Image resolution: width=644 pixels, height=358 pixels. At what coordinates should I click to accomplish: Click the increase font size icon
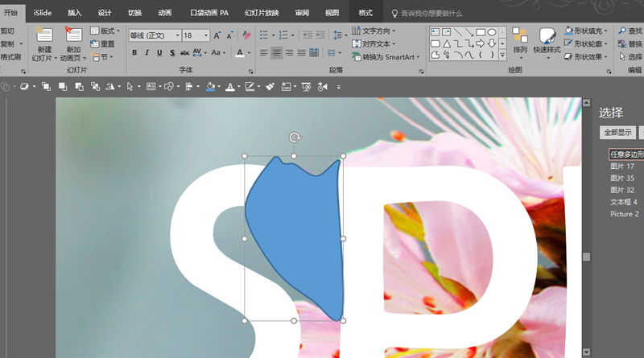pyautogui.click(x=217, y=35)
